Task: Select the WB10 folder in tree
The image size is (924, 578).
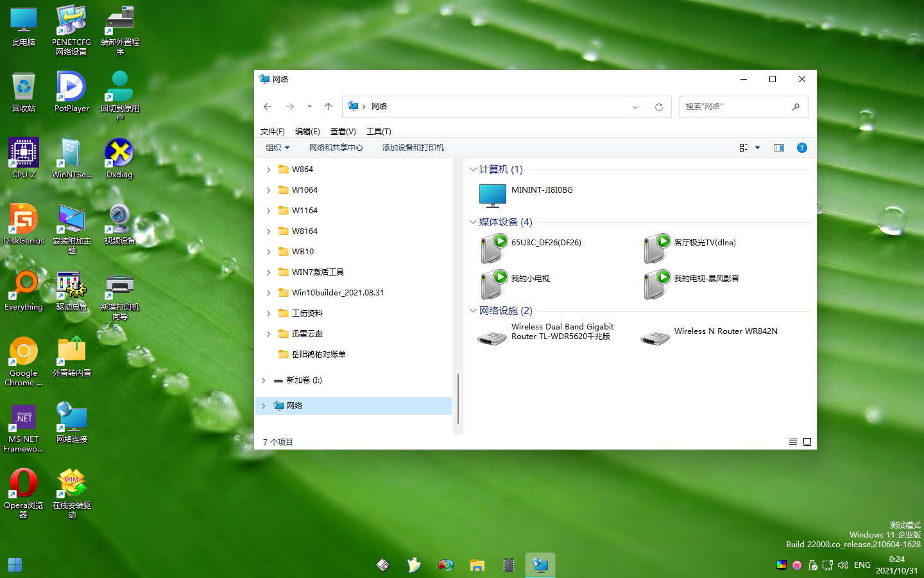Action: click(x=296, y=252)
